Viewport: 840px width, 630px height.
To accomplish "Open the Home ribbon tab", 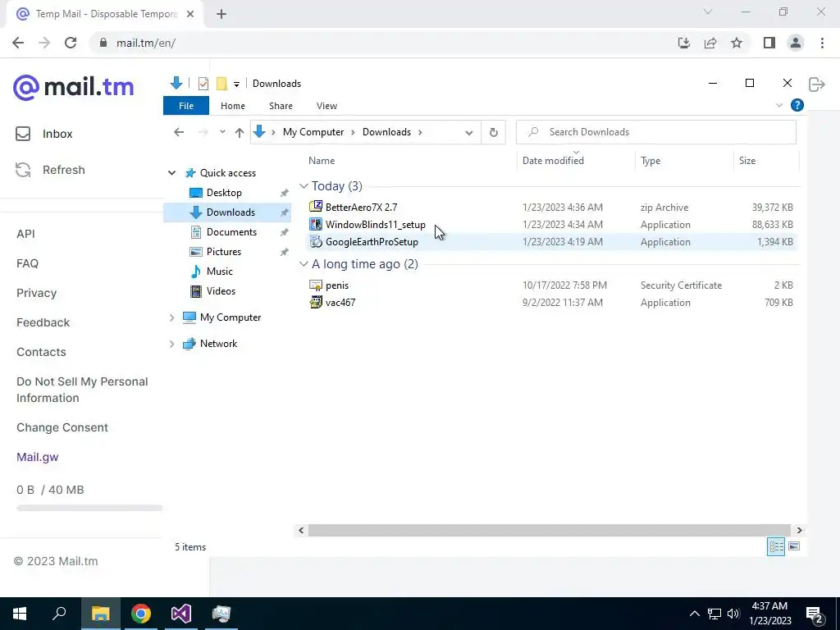I will (233, 106).
